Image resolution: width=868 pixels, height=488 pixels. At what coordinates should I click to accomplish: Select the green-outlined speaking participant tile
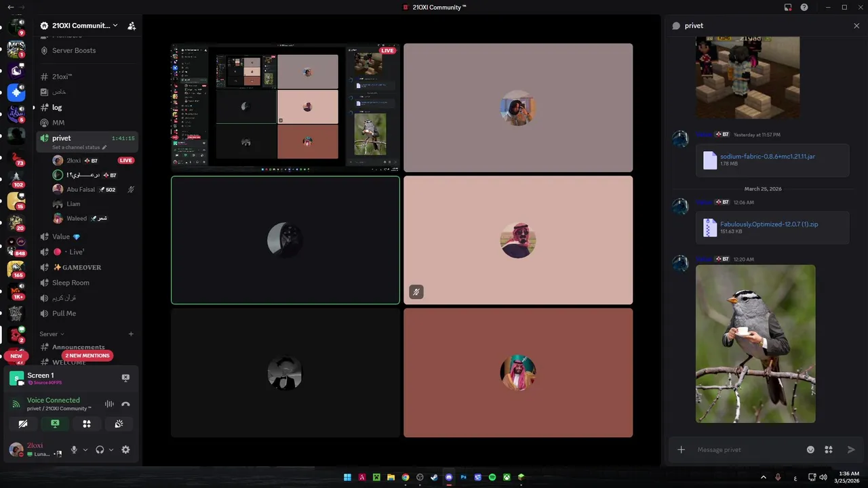(x=285, y=240)
